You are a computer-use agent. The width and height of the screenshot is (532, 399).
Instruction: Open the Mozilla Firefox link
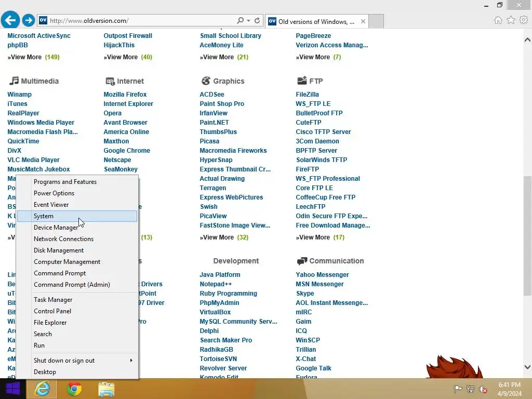[125, 95]
